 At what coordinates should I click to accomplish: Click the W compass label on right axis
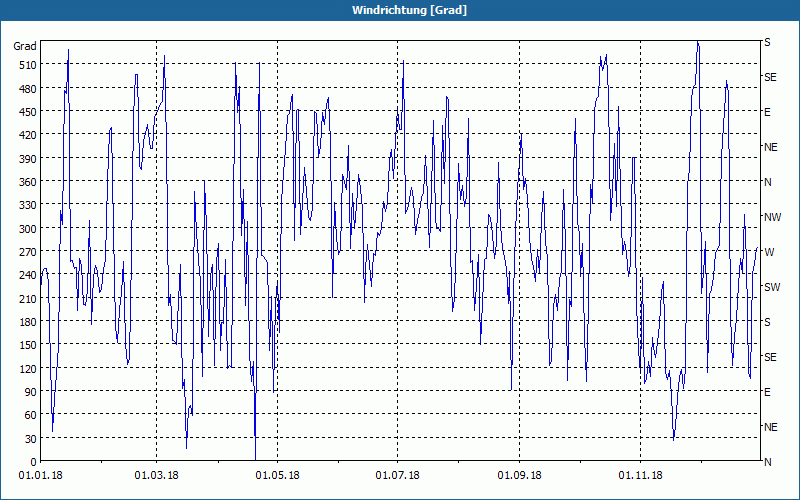coord(769,252)
